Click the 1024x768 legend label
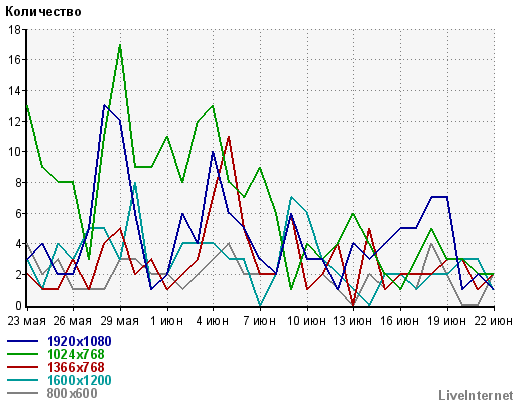Image resolution: width=520 pixels, height=405 pixels. pyautogui.click(x=76, y=354)
